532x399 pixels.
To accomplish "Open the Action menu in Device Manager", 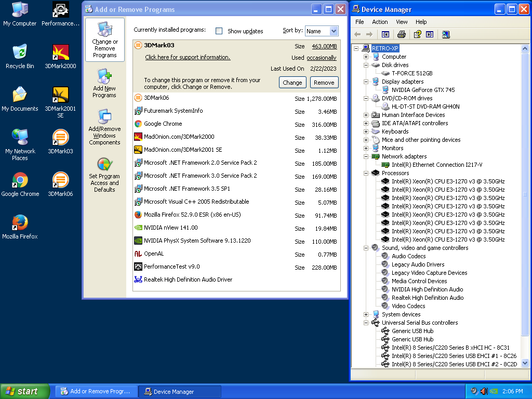I will point(380,22).
